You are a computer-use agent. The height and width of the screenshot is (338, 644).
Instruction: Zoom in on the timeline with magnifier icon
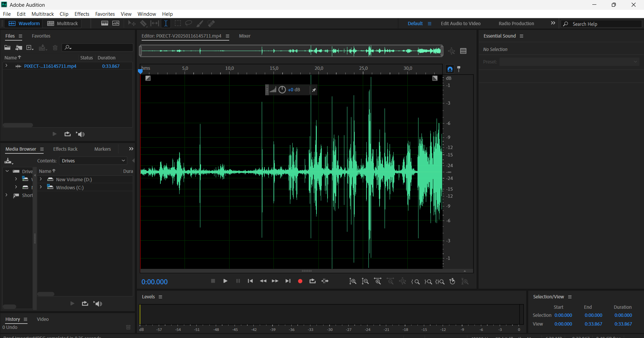tap(378, 282)
